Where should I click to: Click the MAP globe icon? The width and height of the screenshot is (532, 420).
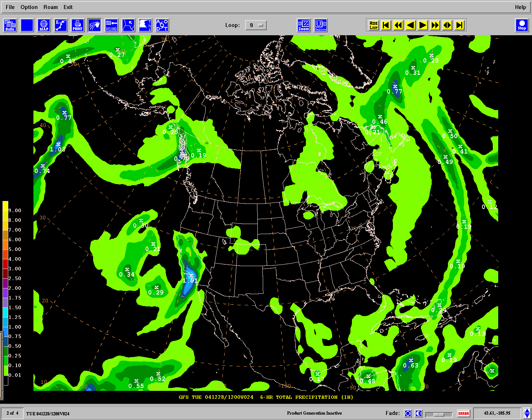point(44,26)
